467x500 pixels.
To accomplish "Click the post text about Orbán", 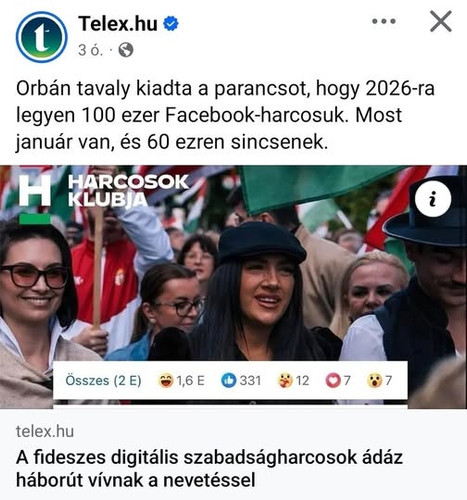I will click(x=225, y=115).
